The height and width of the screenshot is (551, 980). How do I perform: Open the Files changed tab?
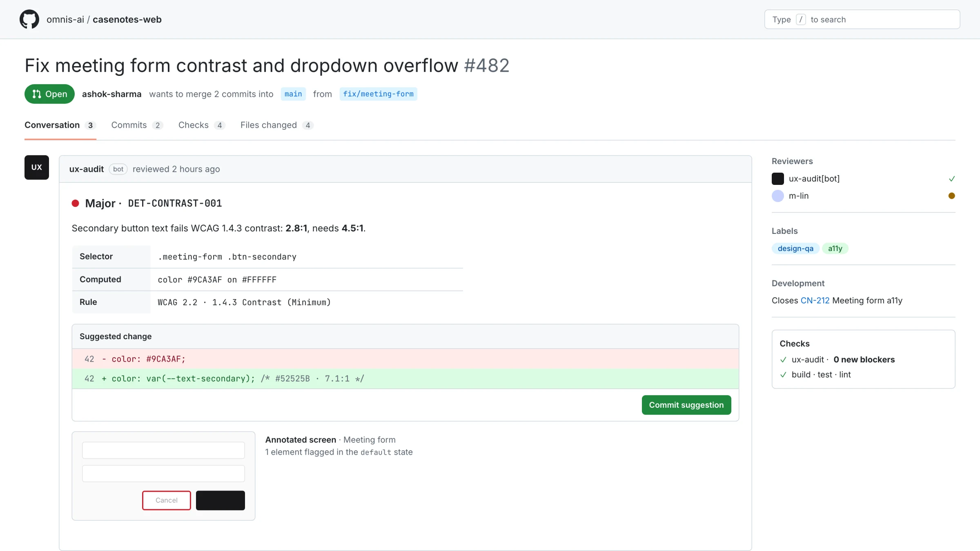277,125
